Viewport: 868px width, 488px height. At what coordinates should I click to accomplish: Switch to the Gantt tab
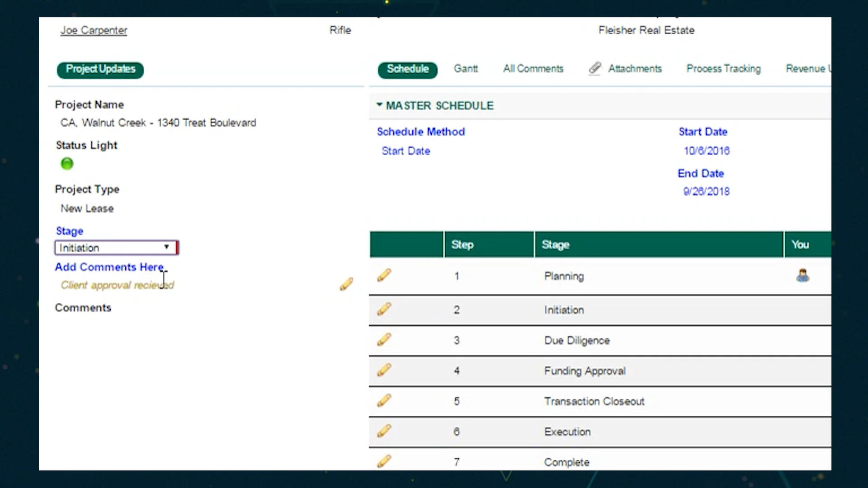pos(466,69)
